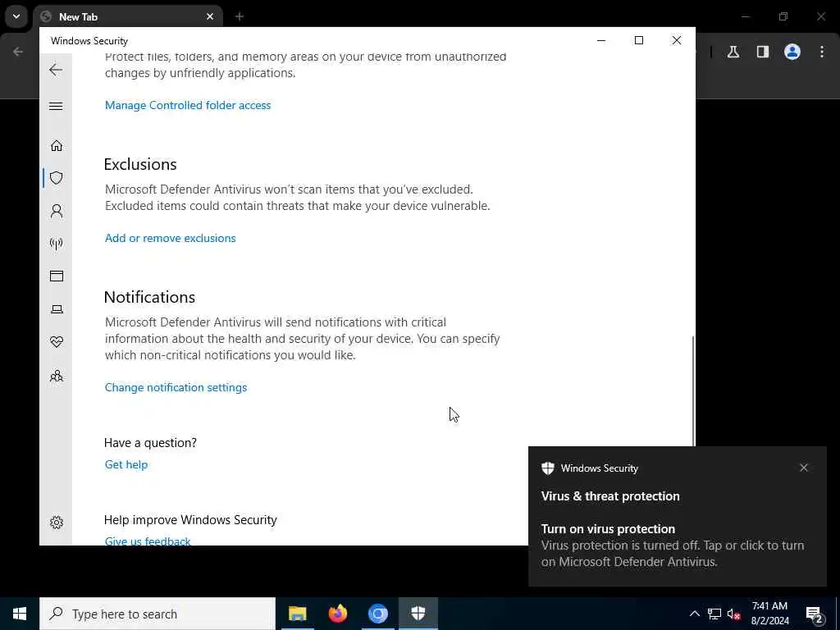840x630 pixels.
Task: Open the Chrome Labs flask icon
Action: click(733, 52)
